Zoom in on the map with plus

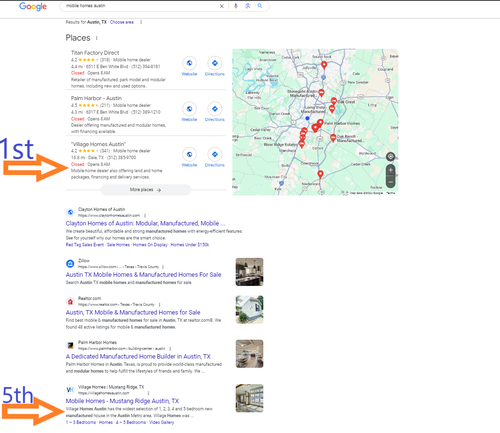[x=390, y=170]
